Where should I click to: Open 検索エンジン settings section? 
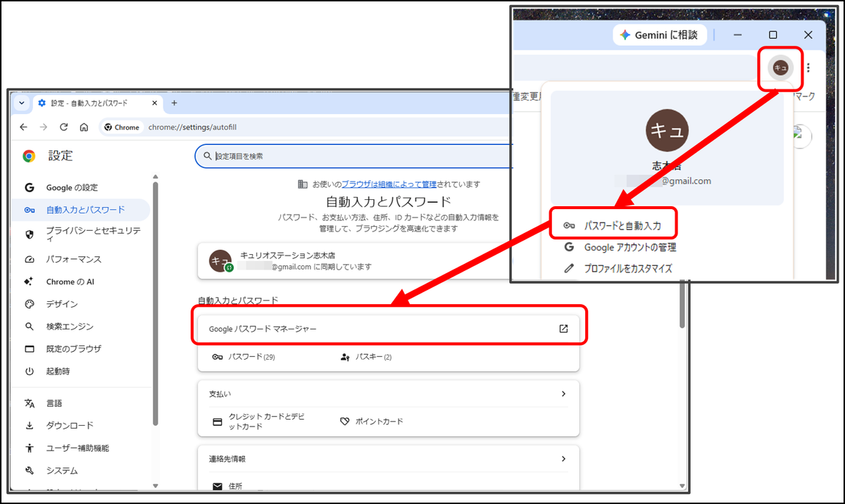(x=70, y=327)
